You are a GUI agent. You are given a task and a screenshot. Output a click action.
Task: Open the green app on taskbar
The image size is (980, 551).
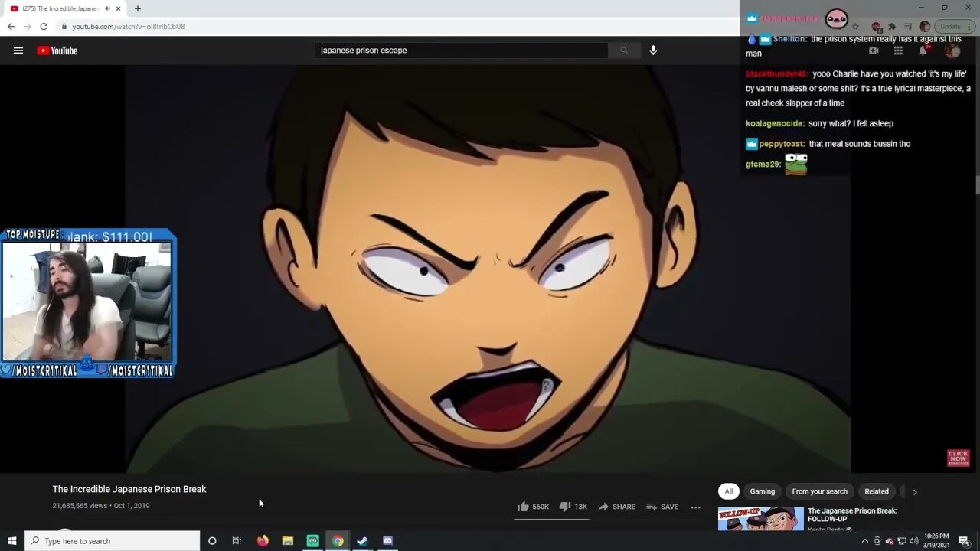[x=312, y=541]
